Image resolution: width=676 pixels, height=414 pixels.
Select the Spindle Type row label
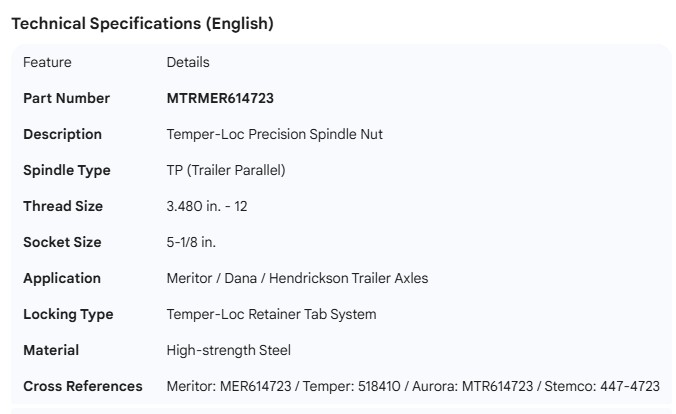[x=66, y=170]
